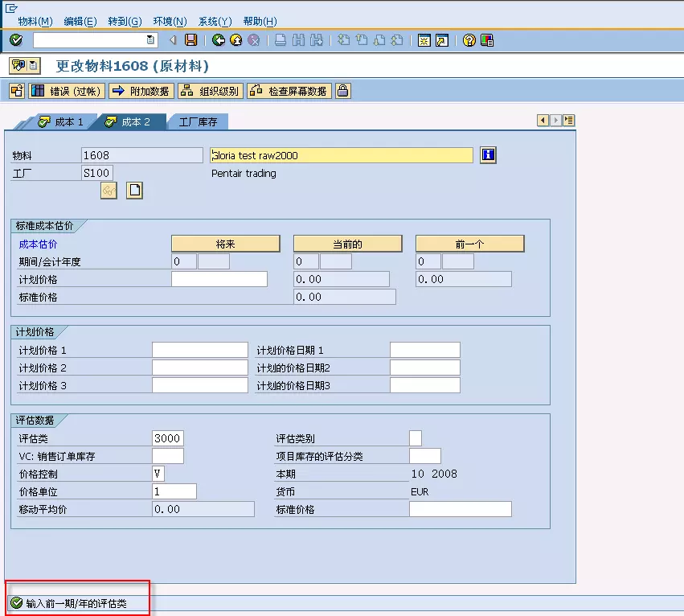
Task: Click the 计划价格 3 input field
Action: point(200,385)
